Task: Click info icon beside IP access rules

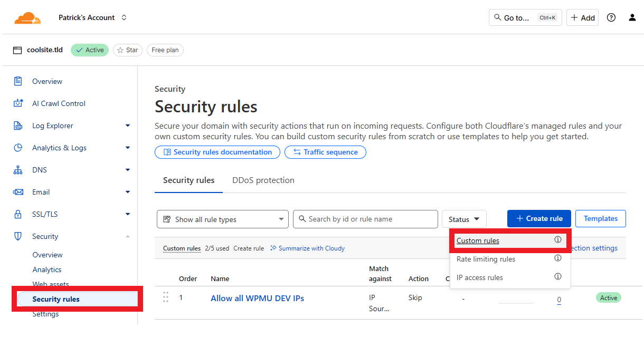Action: [x=557, y=277]
